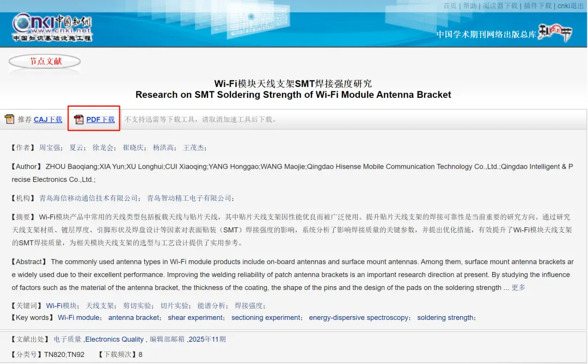Click key word energy-dispersive spectroscopy
The image size is (588, 364).
(358, 318)
